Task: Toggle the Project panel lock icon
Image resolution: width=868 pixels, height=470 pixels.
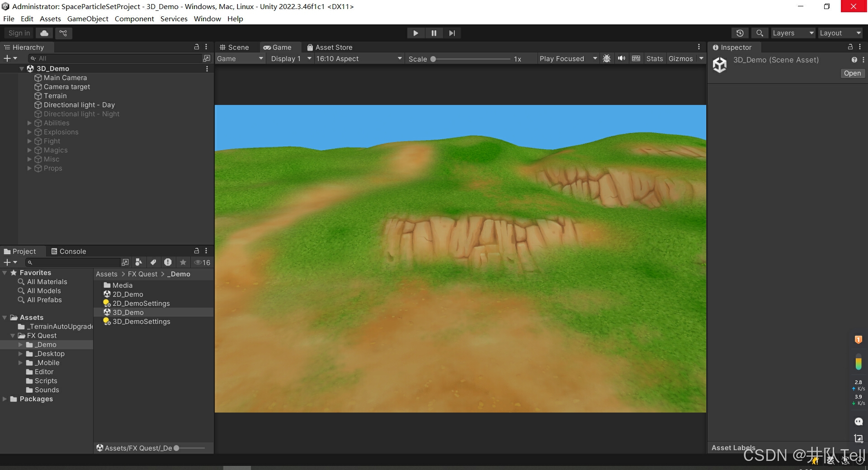Action: click(x=197, y=251)
